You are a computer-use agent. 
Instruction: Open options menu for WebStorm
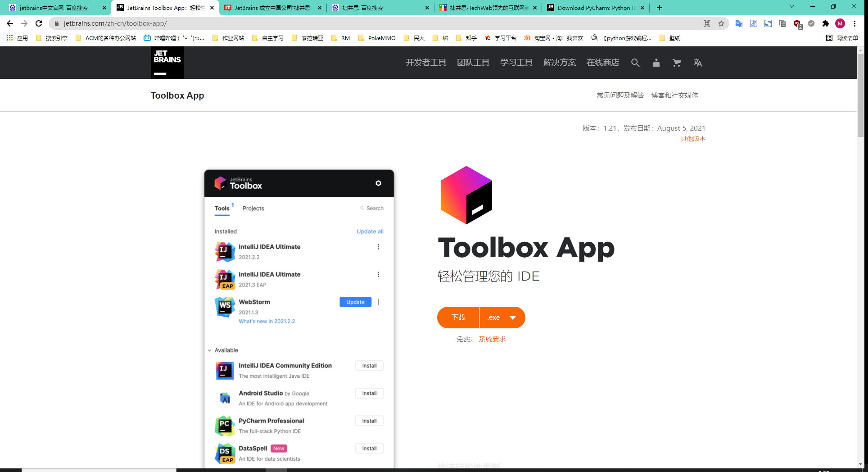(378, 302)
